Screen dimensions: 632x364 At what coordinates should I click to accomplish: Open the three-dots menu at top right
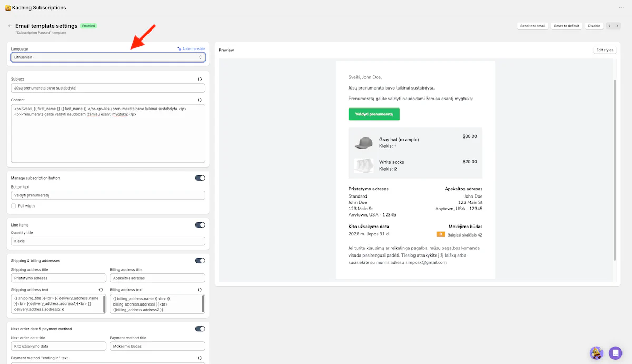pyautogui.click(x=621, y=8)
